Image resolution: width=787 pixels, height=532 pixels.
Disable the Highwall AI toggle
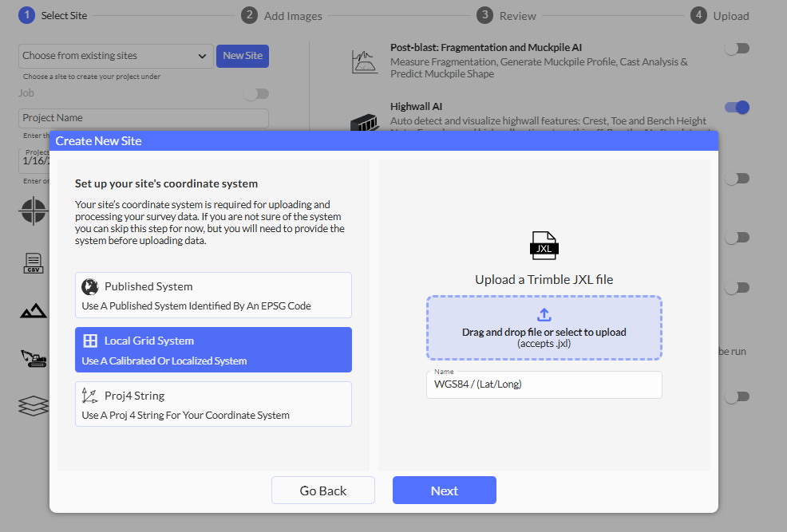(x=737, y=107)
